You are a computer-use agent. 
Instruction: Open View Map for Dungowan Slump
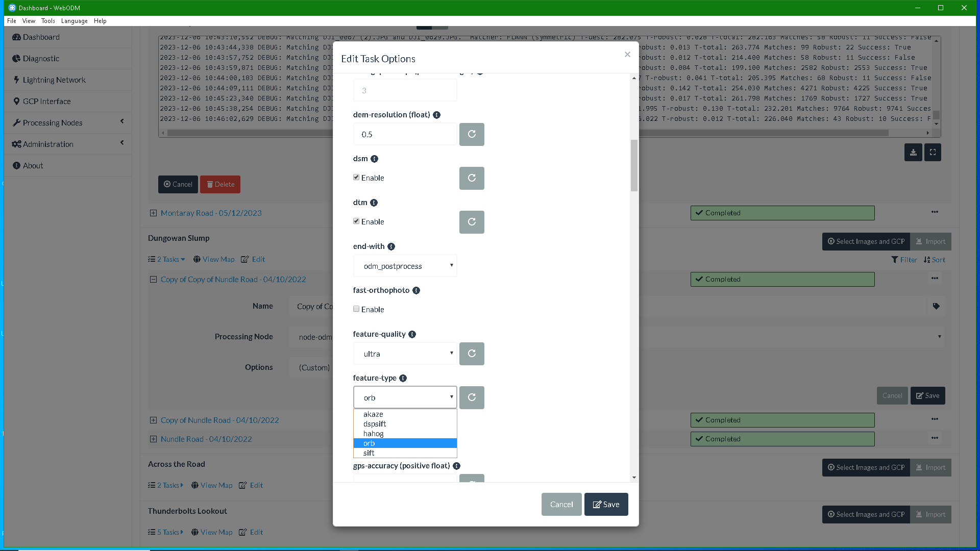[x=213, y=259]
